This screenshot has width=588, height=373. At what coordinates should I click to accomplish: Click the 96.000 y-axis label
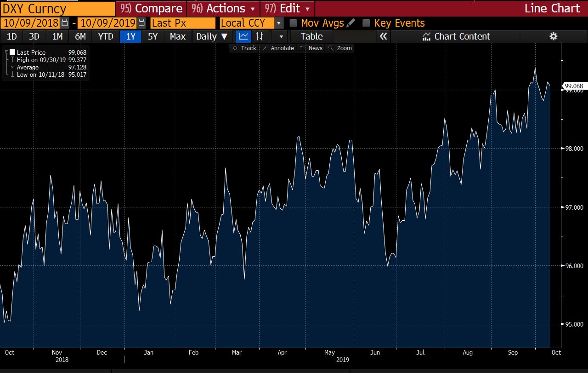(574, 266)
